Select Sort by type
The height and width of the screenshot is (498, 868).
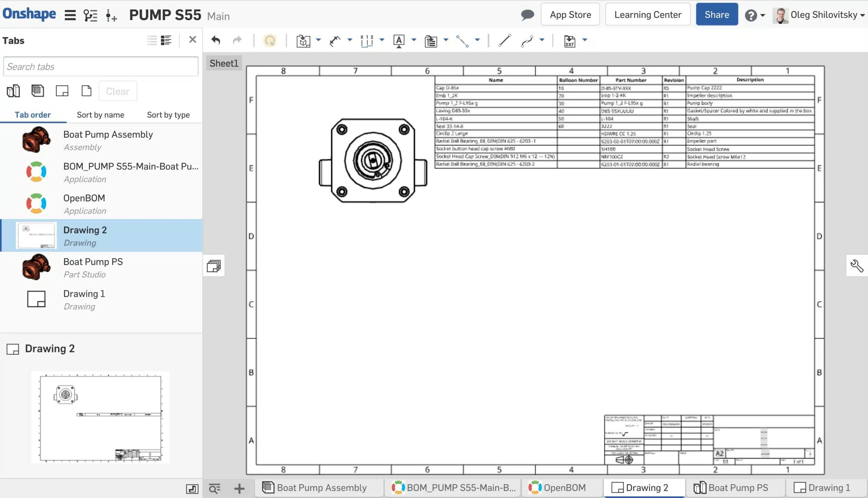point(168,115)
